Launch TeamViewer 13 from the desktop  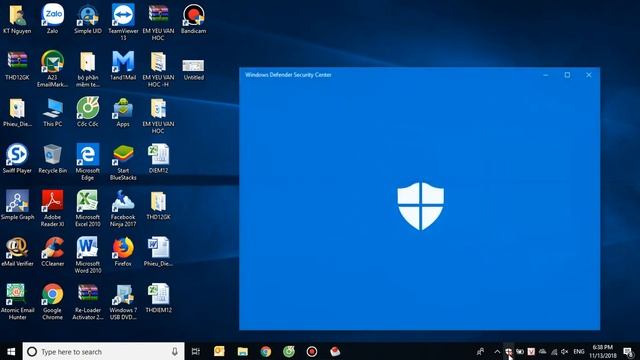[x=123, y=22]
